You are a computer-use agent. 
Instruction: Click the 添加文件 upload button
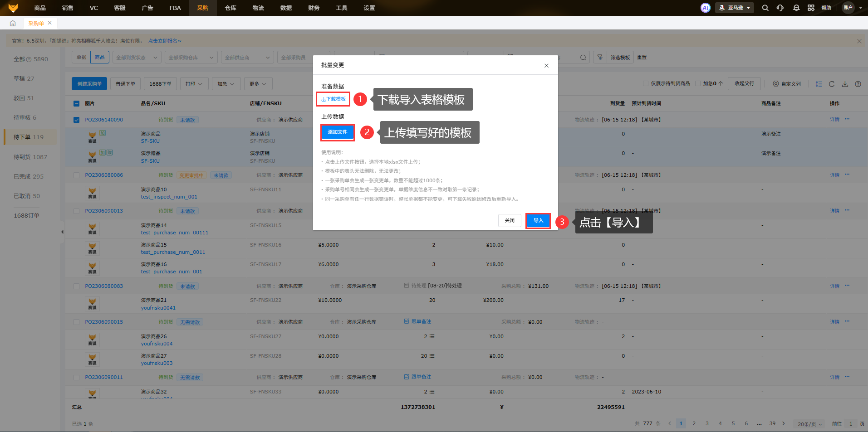(337, 132)
